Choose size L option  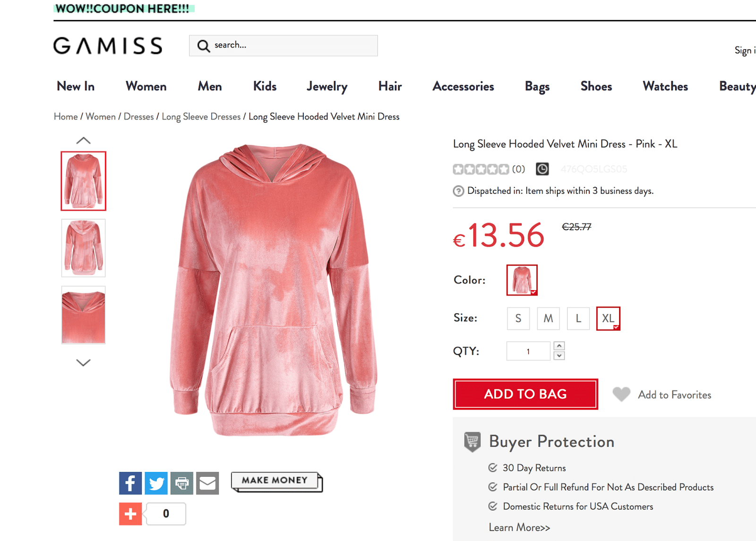578,318
